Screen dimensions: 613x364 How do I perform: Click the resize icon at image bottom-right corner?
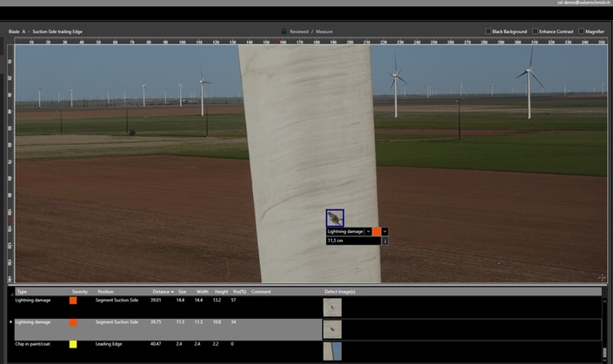[602, 277]
